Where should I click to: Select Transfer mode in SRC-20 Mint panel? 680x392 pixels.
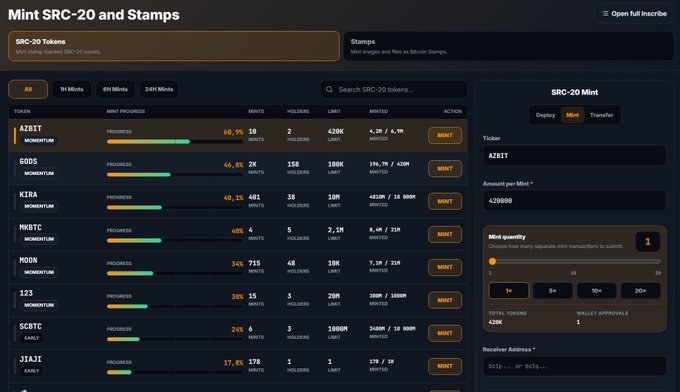602,115
